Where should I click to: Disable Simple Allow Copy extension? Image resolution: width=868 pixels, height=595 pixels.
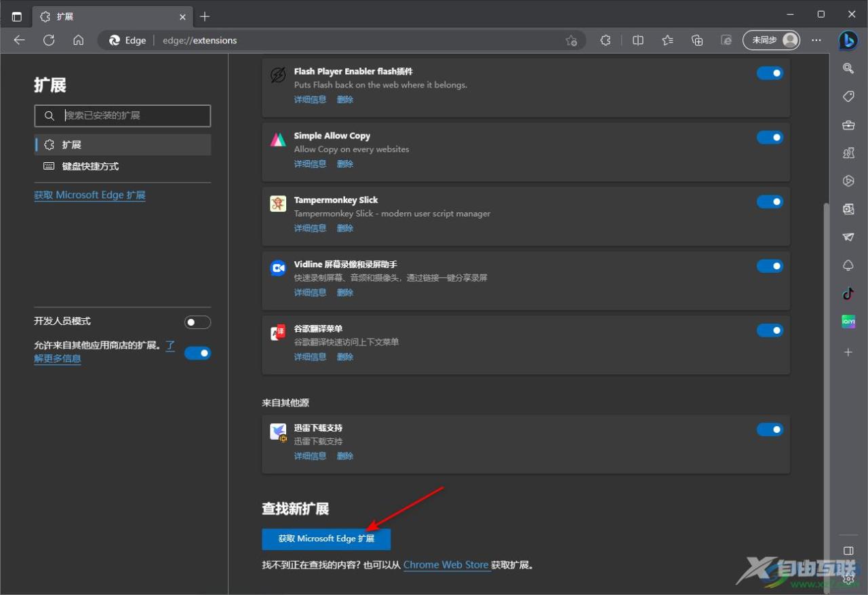770,137
